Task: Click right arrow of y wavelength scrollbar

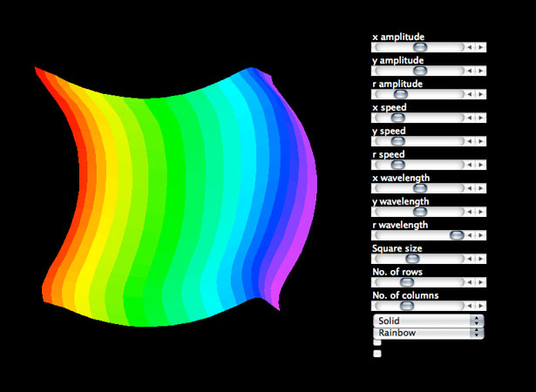Action: (x=481, y=212)
